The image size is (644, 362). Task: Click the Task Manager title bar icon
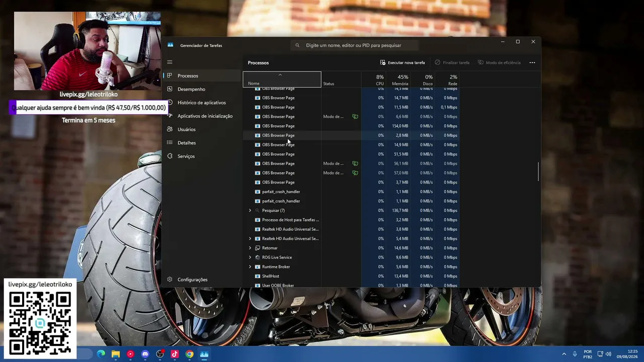[170, 45]
